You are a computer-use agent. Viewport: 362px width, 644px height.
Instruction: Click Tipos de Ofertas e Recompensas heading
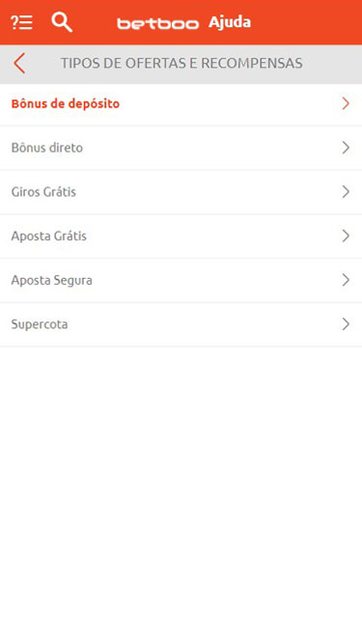click(181, 64)
